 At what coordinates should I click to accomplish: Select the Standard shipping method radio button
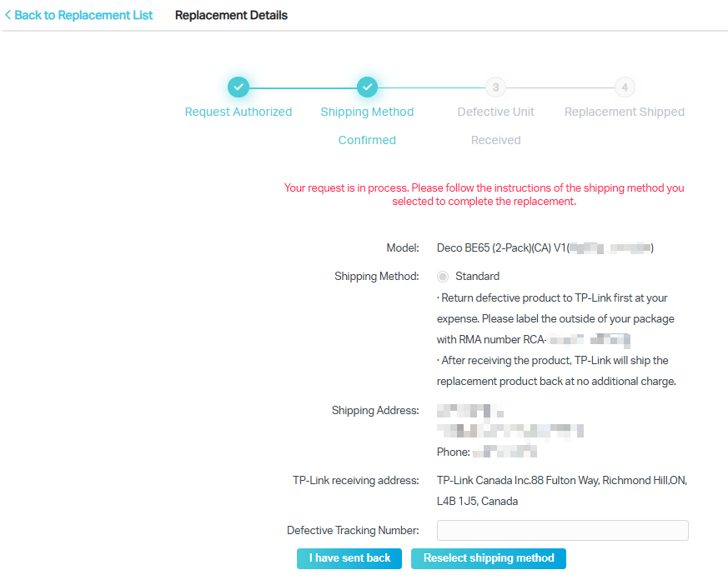click(x=443, y=276)
